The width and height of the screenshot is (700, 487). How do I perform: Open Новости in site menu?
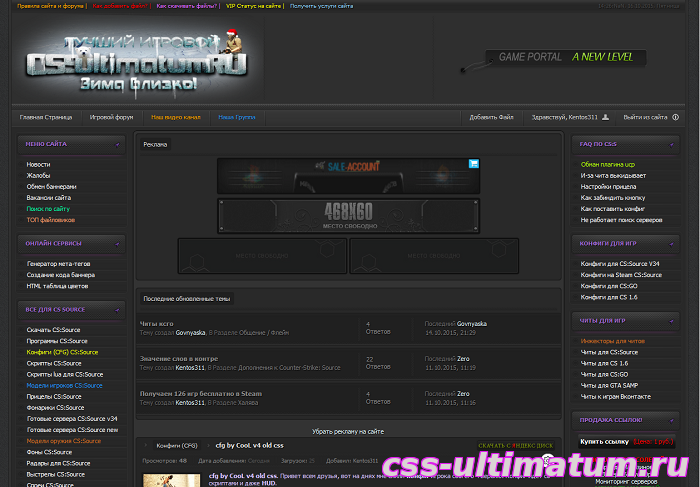click(38, 165)
